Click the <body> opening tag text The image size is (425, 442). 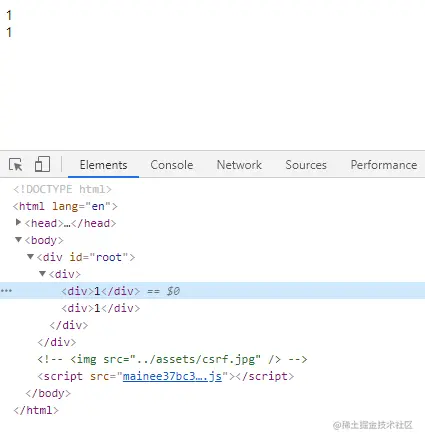(44, 240)
